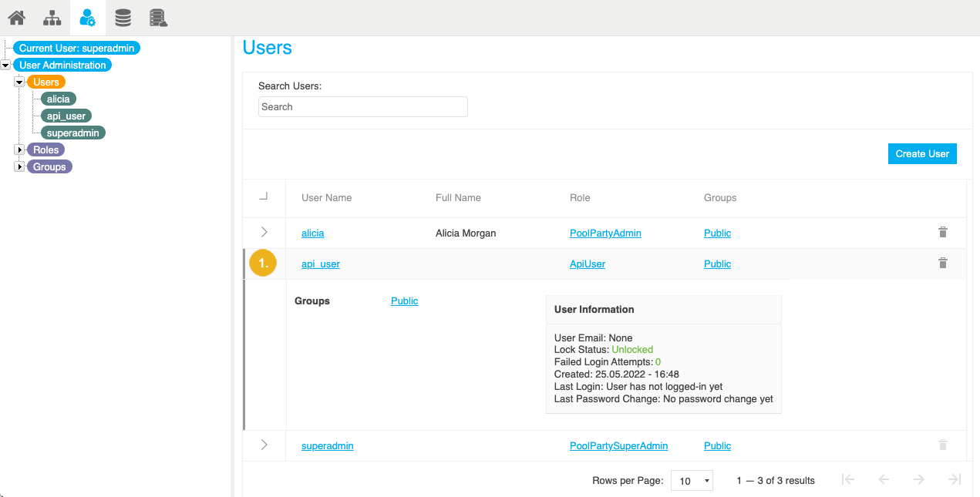Delete user alicia with trash icon
Screen dimensions: 980x497
[942, 232]
